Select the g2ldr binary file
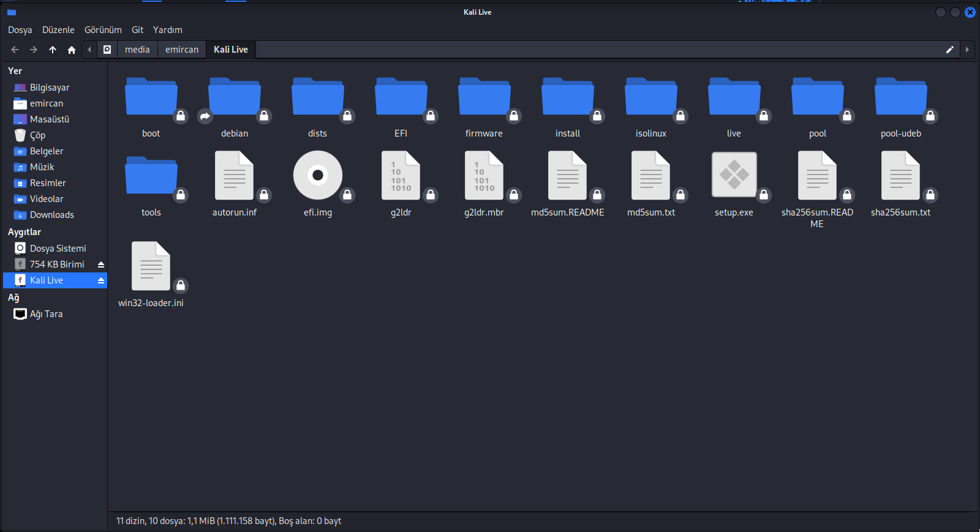Image resolution: width=980 pixels, height=532 pixels. 401,176
